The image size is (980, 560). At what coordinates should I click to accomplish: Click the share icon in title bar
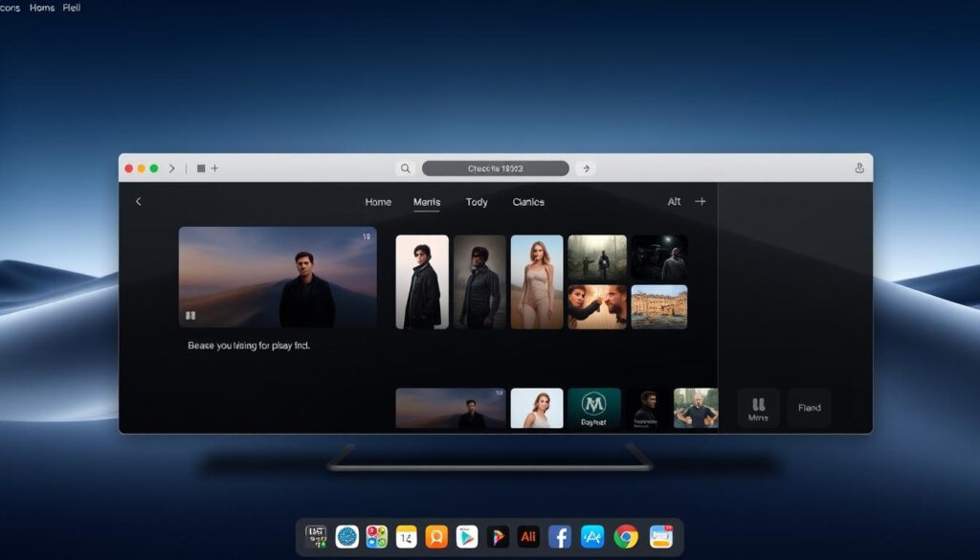859,168
